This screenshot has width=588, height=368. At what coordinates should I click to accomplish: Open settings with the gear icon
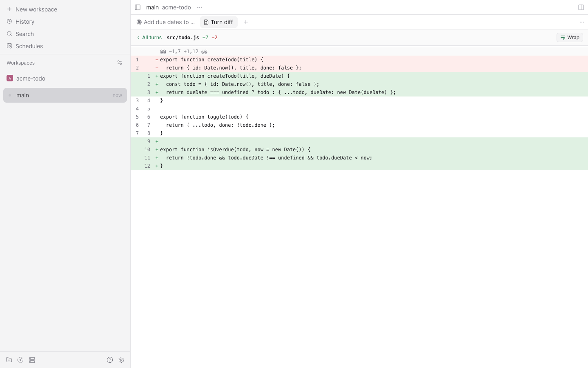tap(121, 360)
